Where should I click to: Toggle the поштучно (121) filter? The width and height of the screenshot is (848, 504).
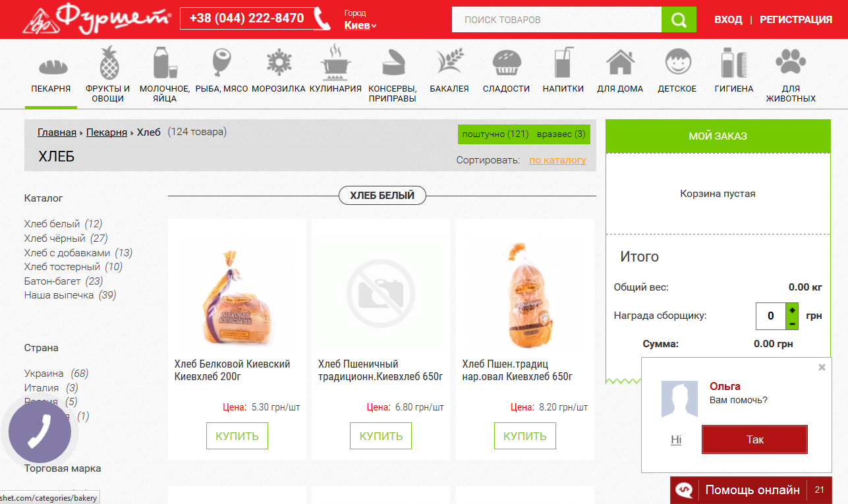coord(495,134)
